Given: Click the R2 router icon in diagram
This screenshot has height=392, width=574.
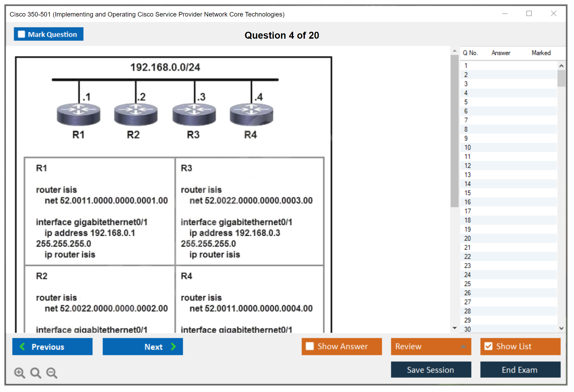Looking at the screenshot, I should coord(136,115).
